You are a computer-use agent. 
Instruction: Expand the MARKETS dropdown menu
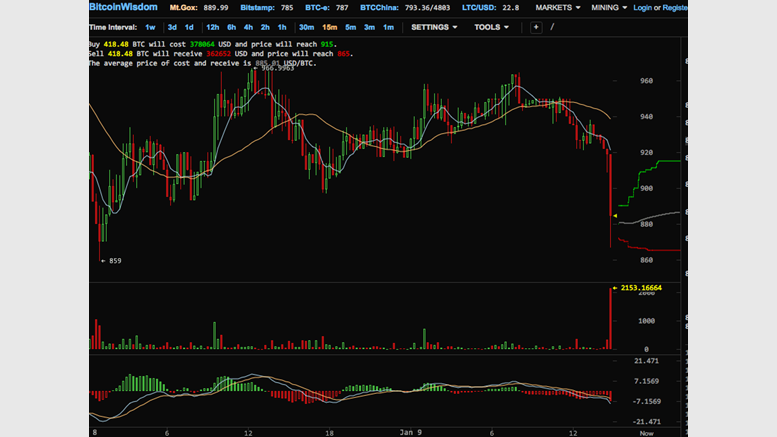tap(557, 8)
